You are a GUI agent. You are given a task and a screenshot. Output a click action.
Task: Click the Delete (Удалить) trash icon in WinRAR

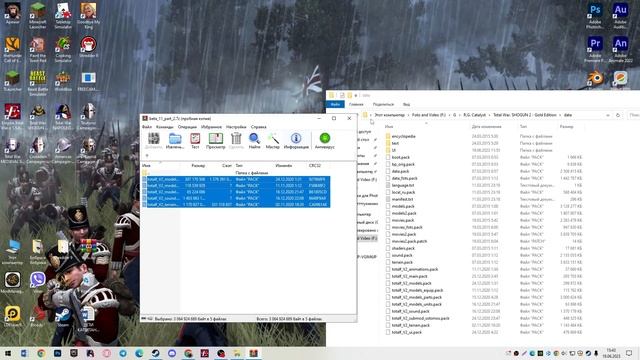[236, 141]
